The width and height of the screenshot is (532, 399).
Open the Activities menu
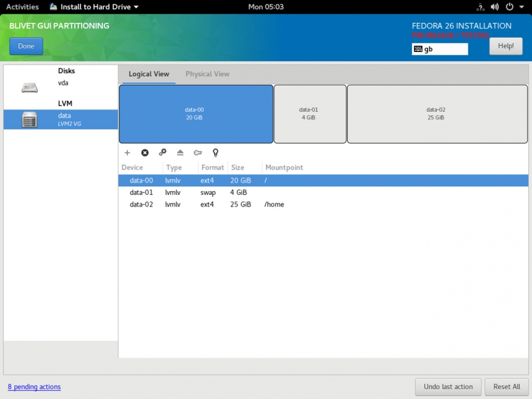click(22, 7)
